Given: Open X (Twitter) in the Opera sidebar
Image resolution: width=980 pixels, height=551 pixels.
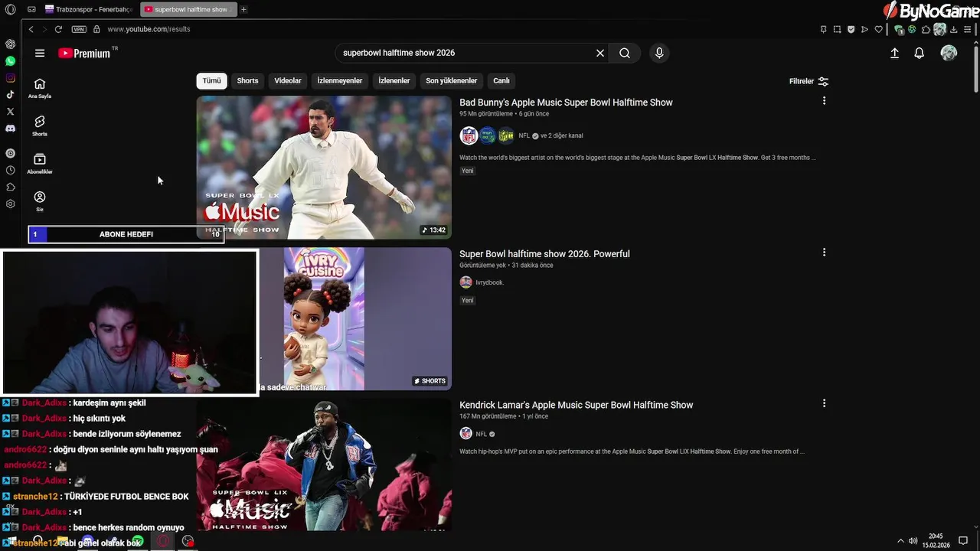Looking at the screenshot, I should tap(10, 112).
